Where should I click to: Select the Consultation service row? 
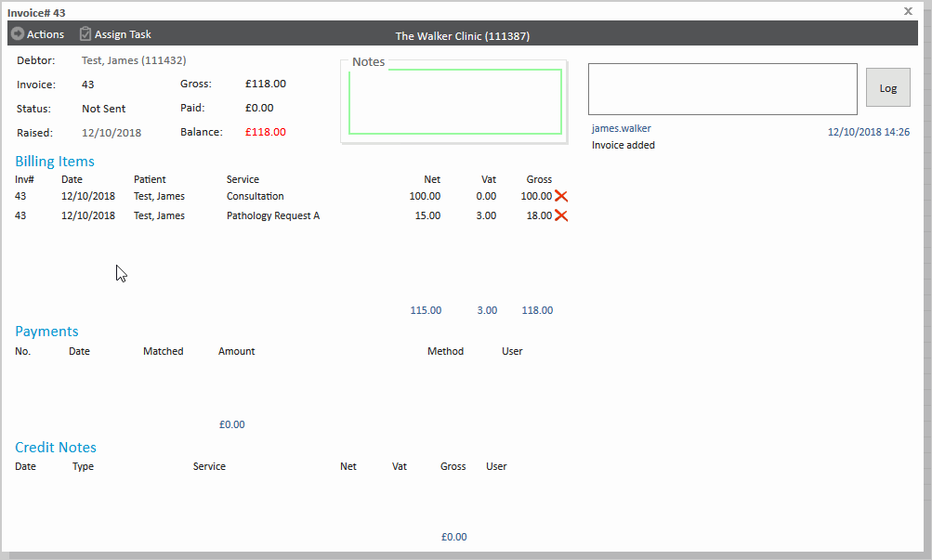coord(256,197)
